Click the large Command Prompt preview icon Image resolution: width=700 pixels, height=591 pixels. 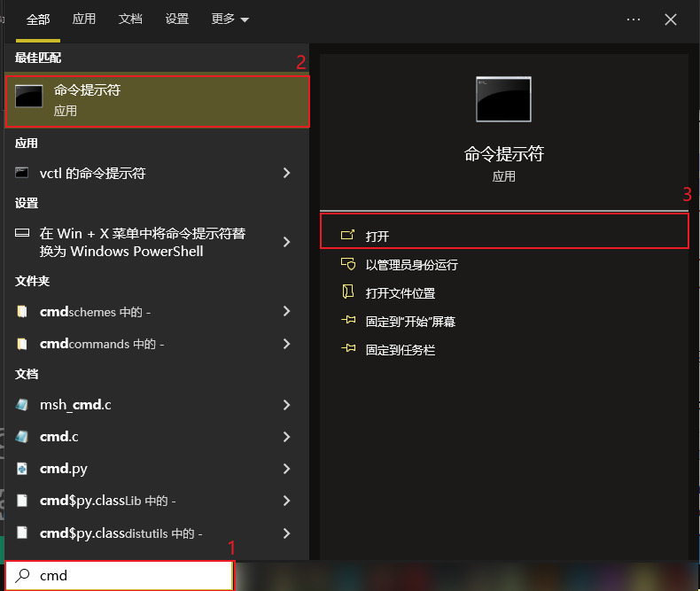pos(503,98)
